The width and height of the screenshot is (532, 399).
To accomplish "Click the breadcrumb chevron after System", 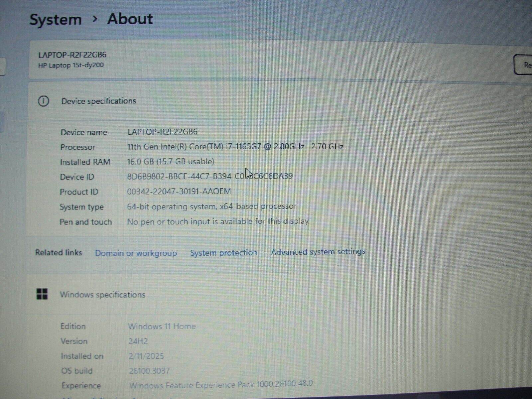I will point(95,19).
